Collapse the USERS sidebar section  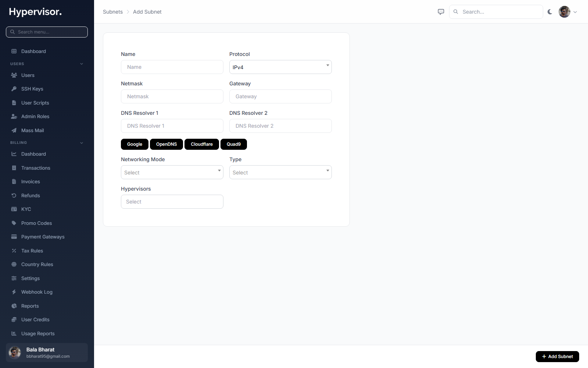coord(82,64)
